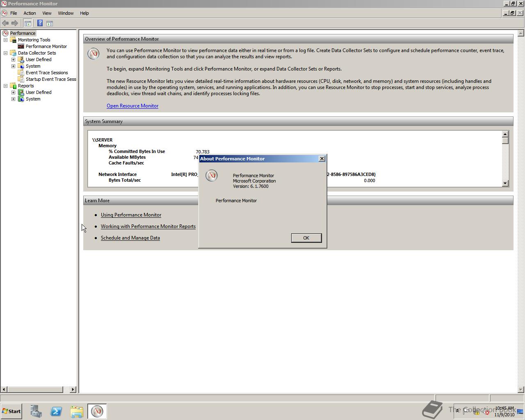525x420 pixels.
Task: Collapse the Reports tree node
Action: 5,86
